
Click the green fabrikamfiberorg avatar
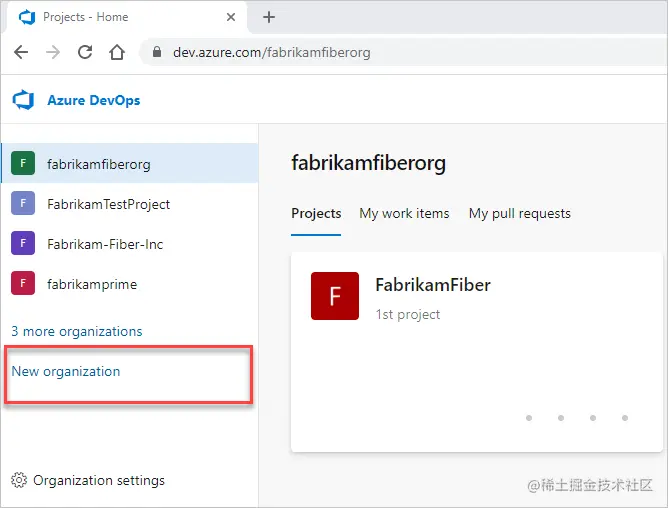click(x=23, y=163)
